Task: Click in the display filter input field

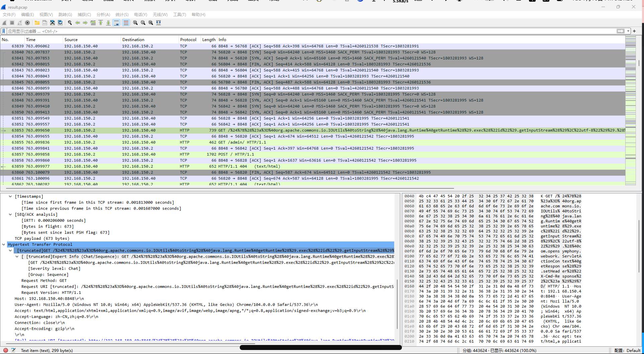Action: [311, 31]
